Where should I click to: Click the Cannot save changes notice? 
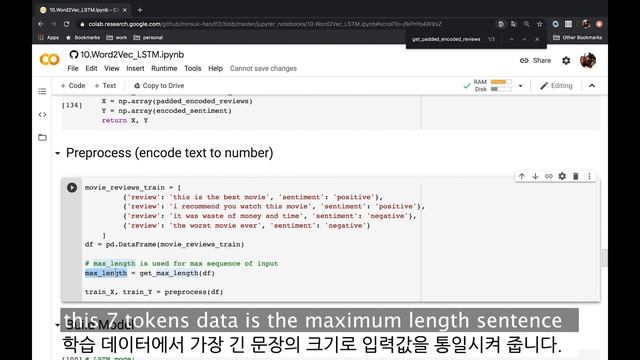coord(263,69)
